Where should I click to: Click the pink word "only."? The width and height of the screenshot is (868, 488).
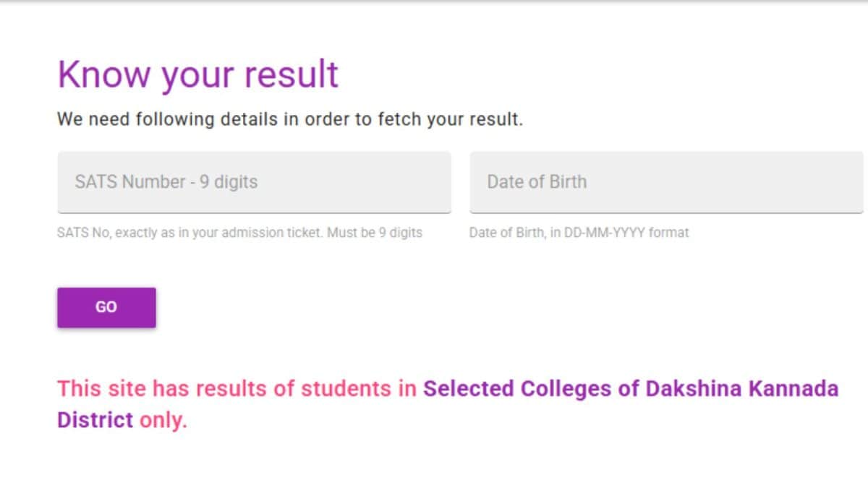point(164,420)
